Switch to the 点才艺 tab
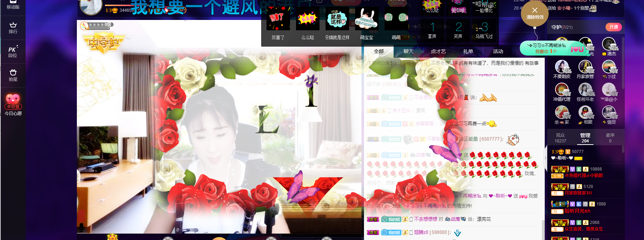This screenshot has height=240, width=644. coord(438,51)
